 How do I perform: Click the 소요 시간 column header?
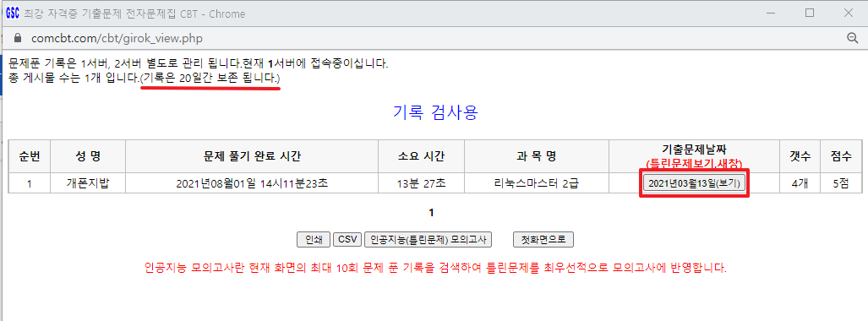421,156
